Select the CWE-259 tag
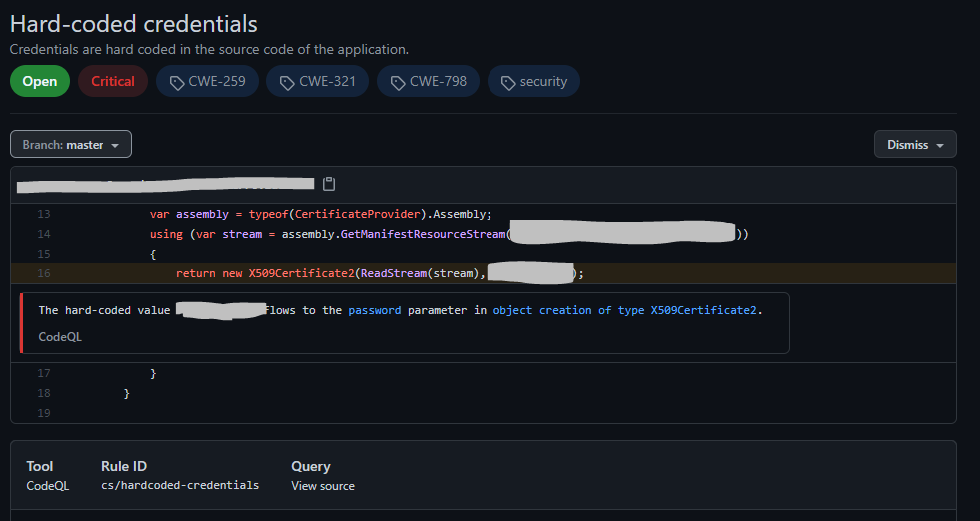The width and height of the screenshot is (980, 521). pyautogui.click(x=207, y=81)
